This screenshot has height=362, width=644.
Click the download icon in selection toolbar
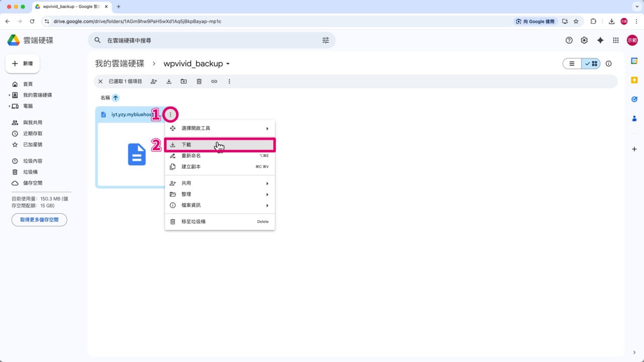point(169,81)
